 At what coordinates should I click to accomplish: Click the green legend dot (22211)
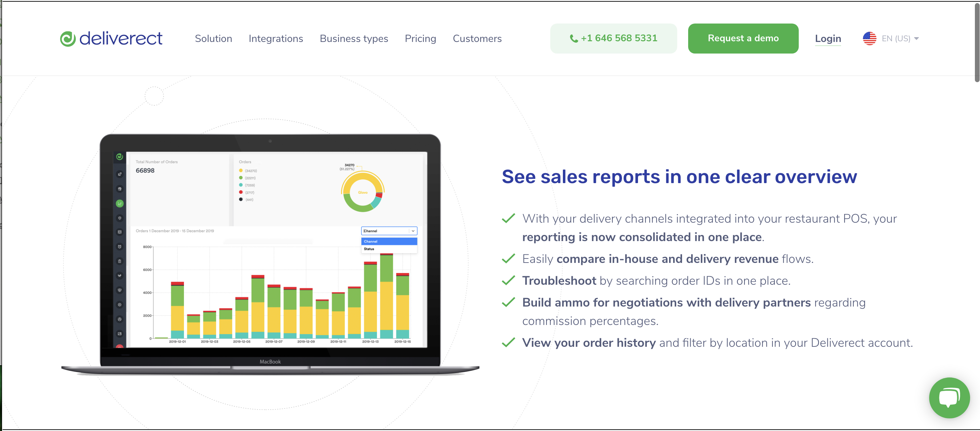click(240, 178)
